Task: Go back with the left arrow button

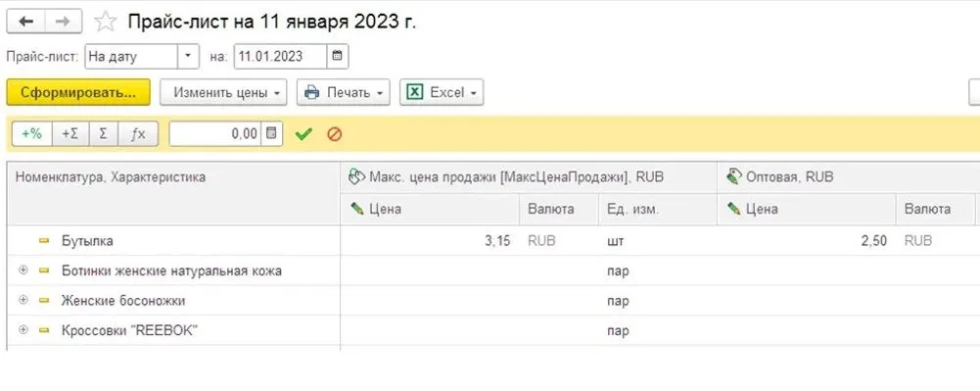Action: pos(25,22)
